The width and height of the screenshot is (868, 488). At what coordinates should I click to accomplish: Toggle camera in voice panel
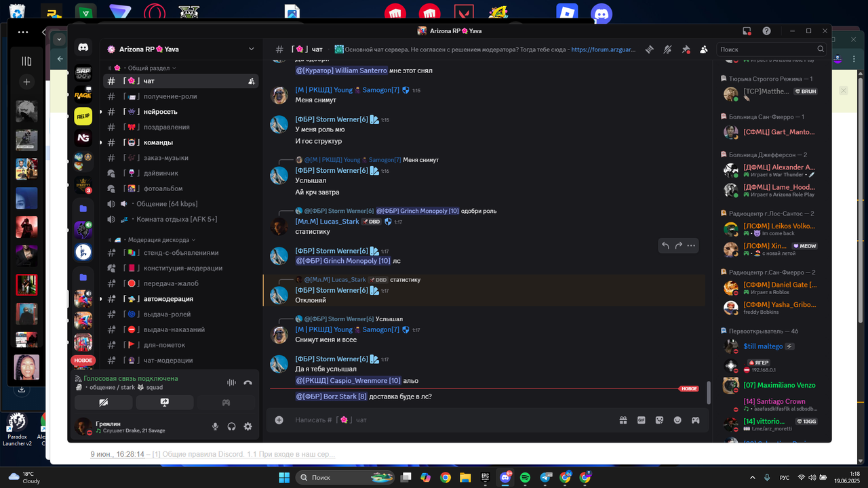pos(104,403)
